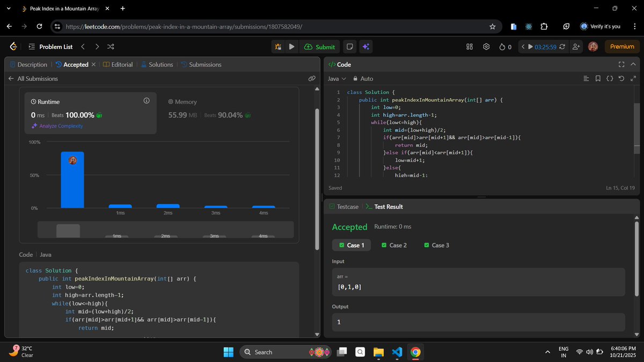Click the curly braces icon
Screen dimensions: 644x362
click(x=609, y=78)
